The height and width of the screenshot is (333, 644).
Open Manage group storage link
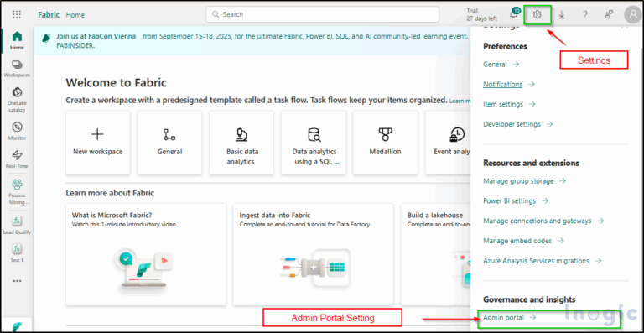[x=524, y=181]
